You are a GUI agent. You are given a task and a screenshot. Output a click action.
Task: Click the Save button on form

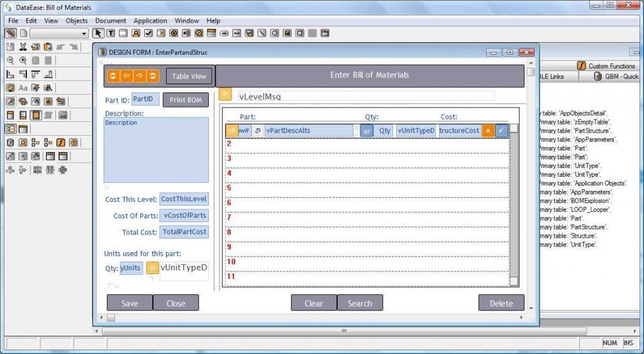[x=130, y=303]
